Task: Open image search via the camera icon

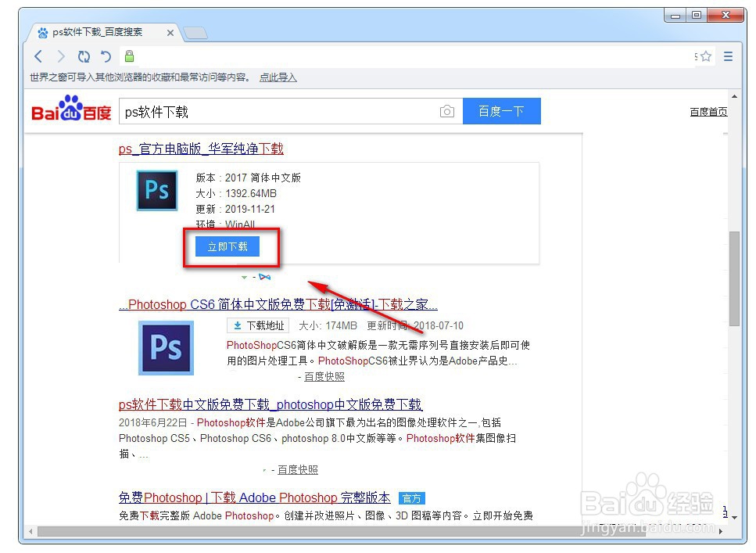Action: [x=447, y=112]
